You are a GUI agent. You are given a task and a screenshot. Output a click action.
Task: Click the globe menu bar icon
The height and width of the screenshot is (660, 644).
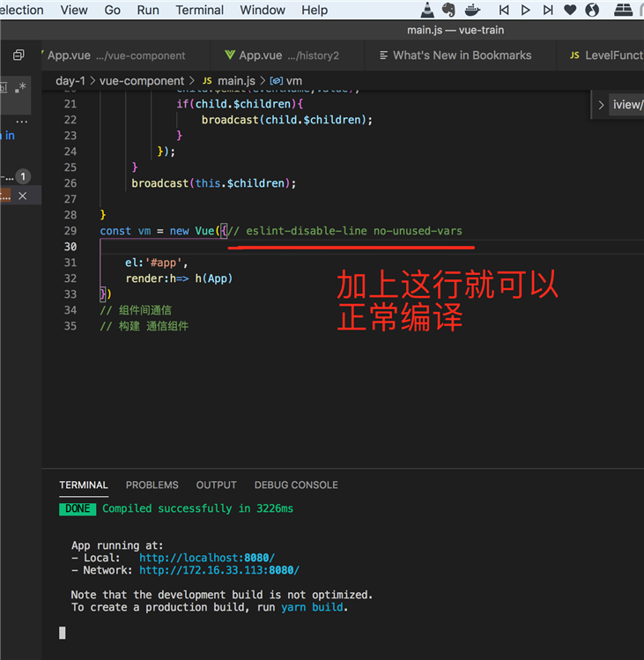tap(592, 10)
